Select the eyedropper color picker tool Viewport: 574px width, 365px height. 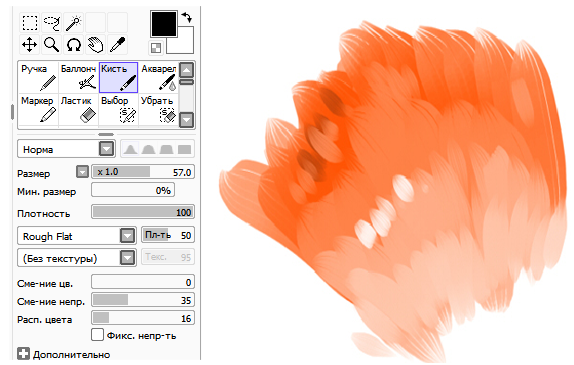click(x=118, y=45)
